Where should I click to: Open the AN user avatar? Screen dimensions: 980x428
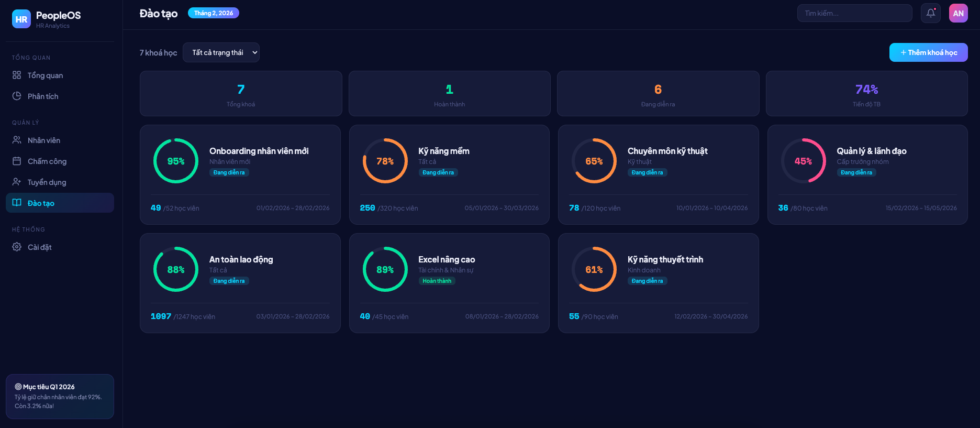(958, 13)
